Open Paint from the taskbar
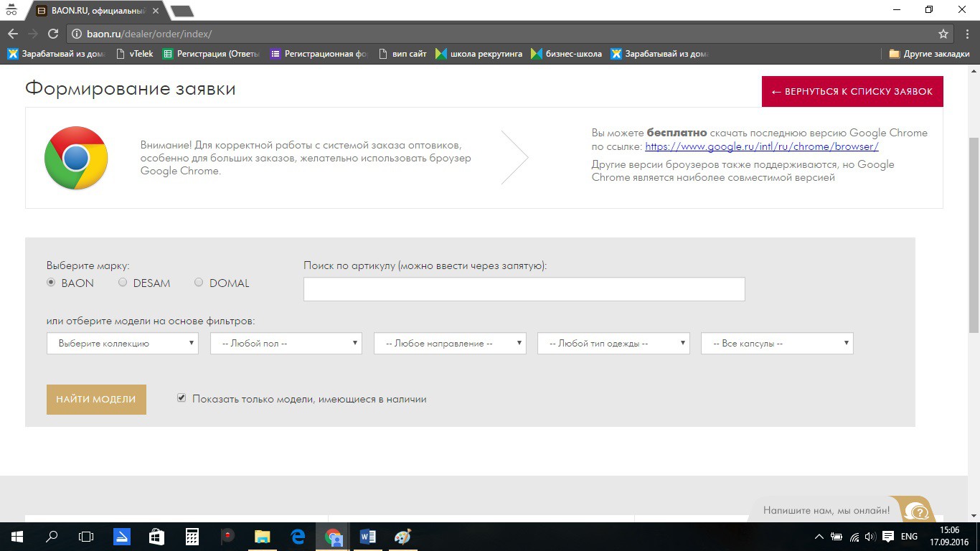The image size is (980, 551). click(x=402, y=537)
